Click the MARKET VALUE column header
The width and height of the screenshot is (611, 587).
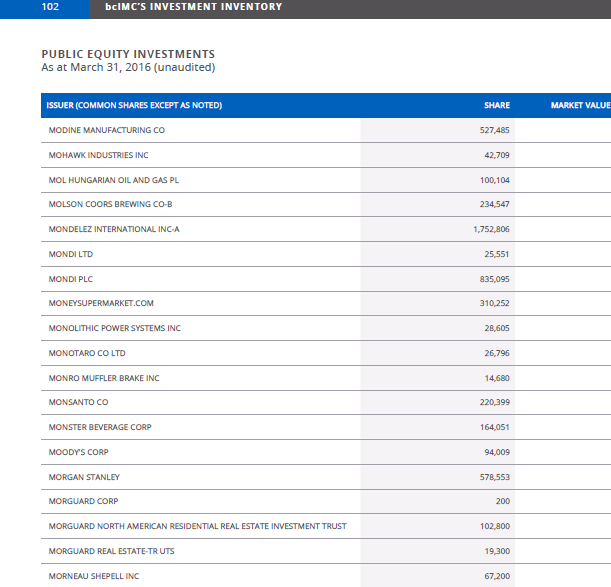(581, 105)
